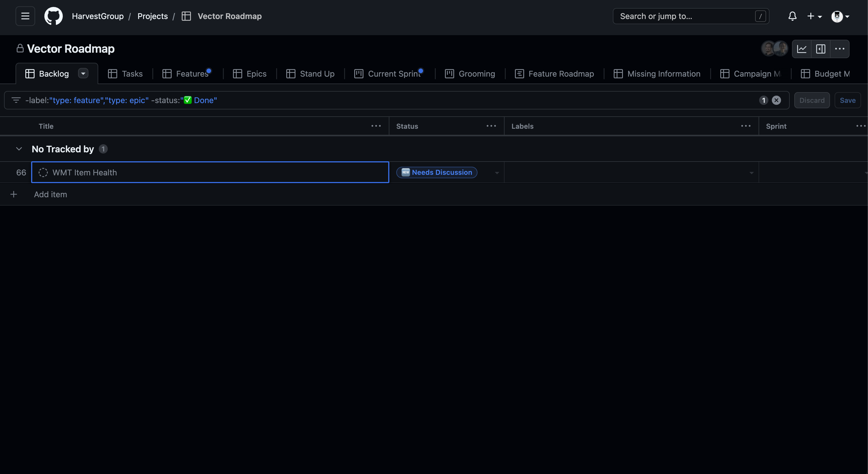Open the create new plus menu
The image size is (868, 474).
tap(814, 16)
